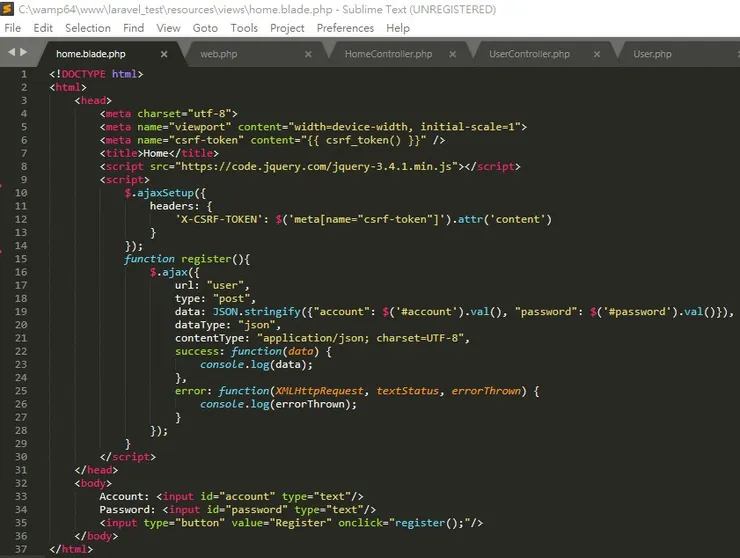Open the Help menu
This screenshot has width=740, height=558.
(398, 28)
